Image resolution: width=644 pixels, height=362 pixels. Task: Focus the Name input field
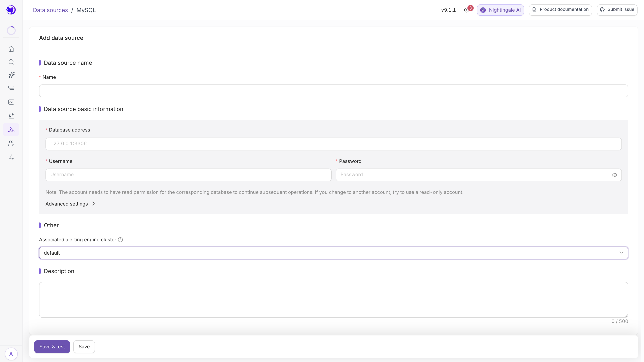coord(333,91)
